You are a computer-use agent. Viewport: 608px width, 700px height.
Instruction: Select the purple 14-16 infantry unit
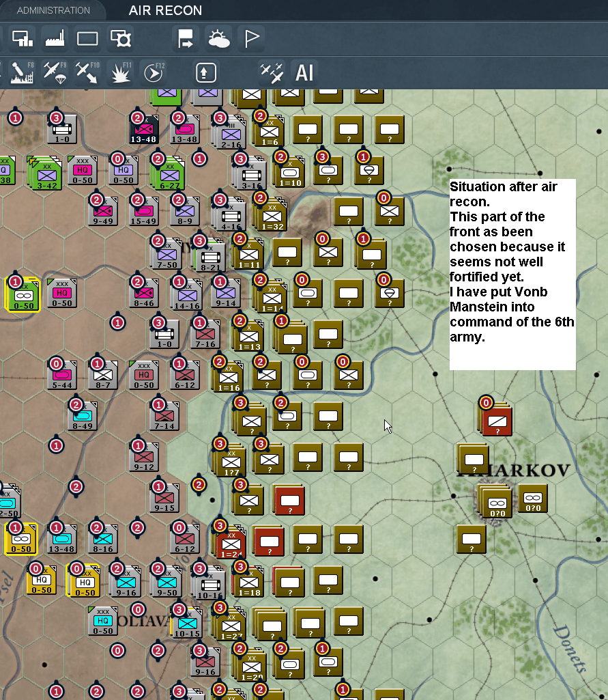tap(186, 294)
